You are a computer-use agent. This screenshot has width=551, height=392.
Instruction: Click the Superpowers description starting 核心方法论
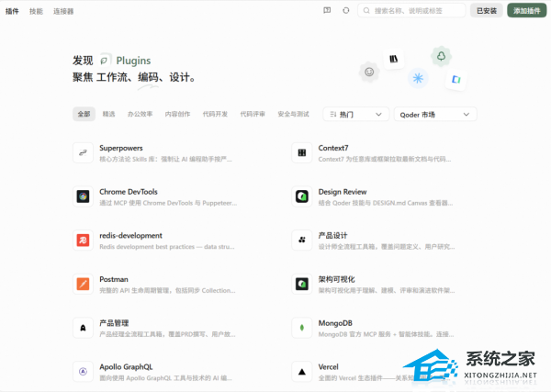(x=165, y=159)
